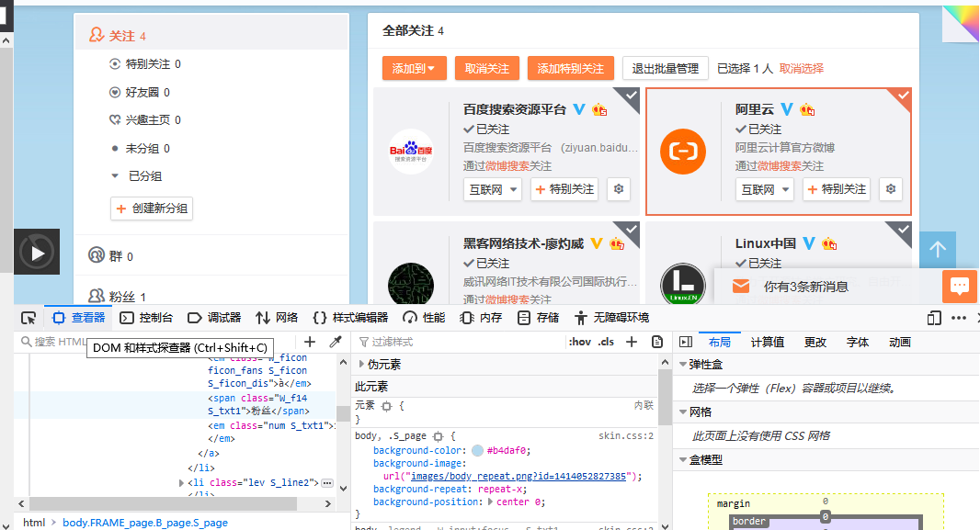Switch to the 控制台 console tab
980x530 pixels.
click(x=146, y=318)
